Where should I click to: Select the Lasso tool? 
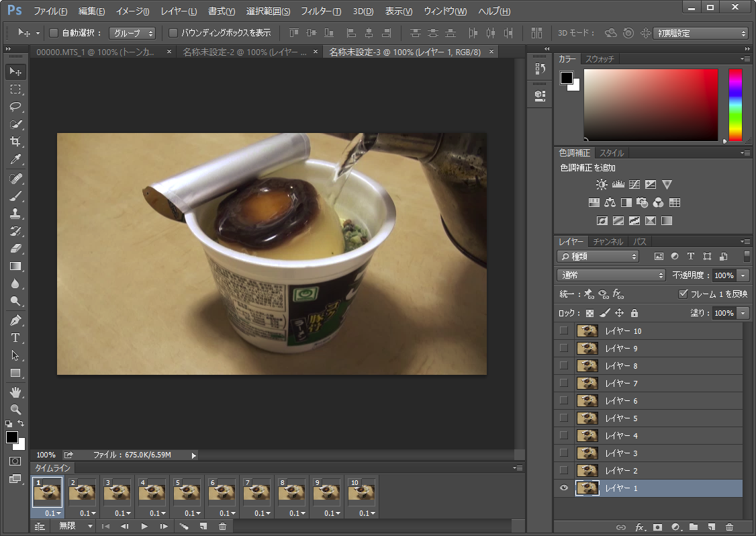(15, 107)
